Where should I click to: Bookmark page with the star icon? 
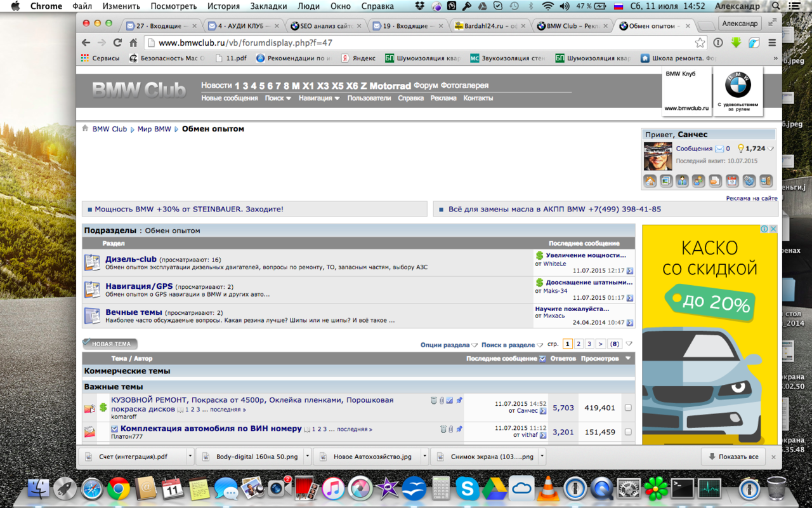point(700,43)
